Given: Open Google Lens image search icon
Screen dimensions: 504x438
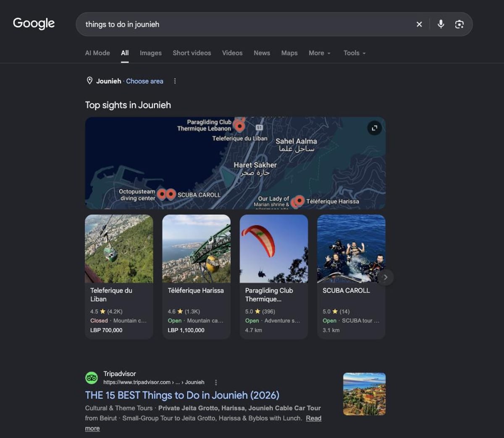Looking at the screenshot, I should [x=459, y=24].
